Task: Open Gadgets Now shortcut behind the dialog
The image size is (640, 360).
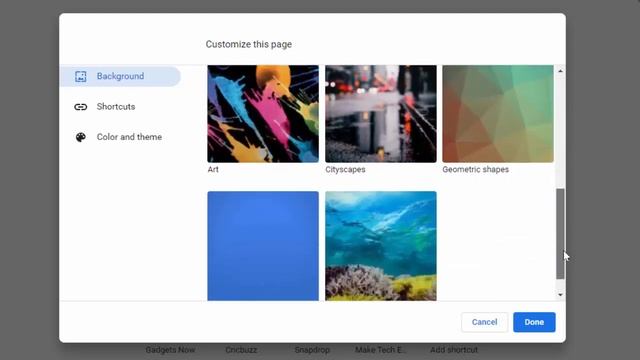Action: pyautogui.click(x=170, y=350)
